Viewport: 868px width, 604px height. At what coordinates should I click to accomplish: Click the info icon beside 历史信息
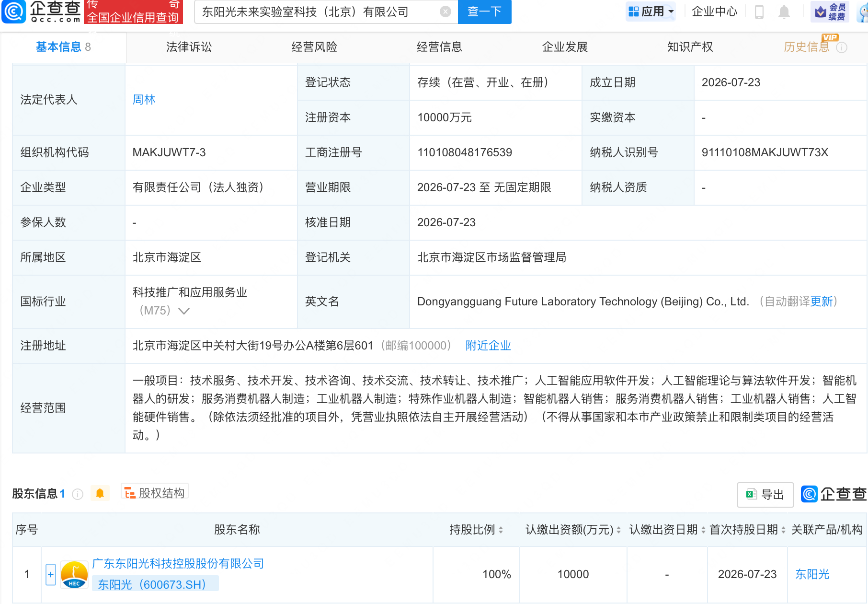coord(842,47)
